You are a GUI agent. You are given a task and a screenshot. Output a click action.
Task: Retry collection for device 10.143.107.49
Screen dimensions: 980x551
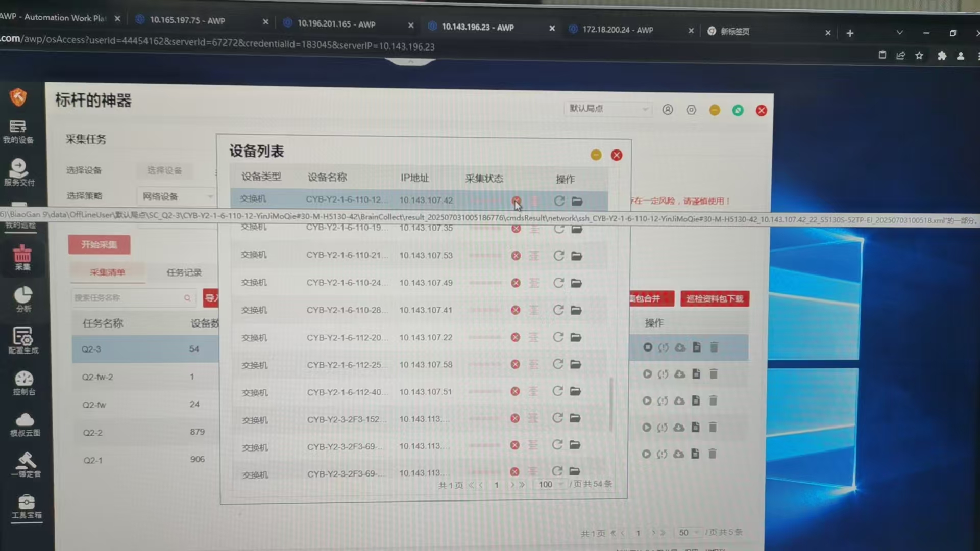[x=558, y=283]
